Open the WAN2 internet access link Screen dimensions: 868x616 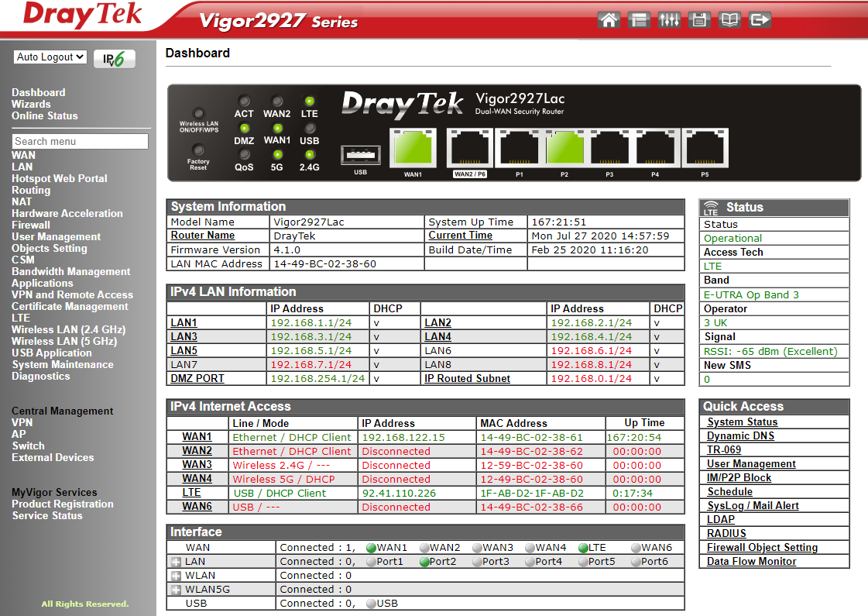coord(197,451)
